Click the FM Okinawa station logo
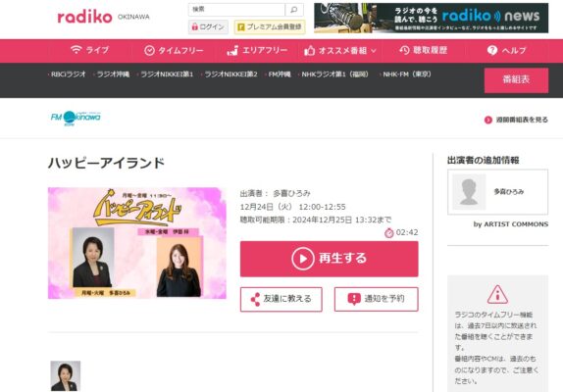Image resolution: width=563 pixels, height=392 pixels. 76,118
